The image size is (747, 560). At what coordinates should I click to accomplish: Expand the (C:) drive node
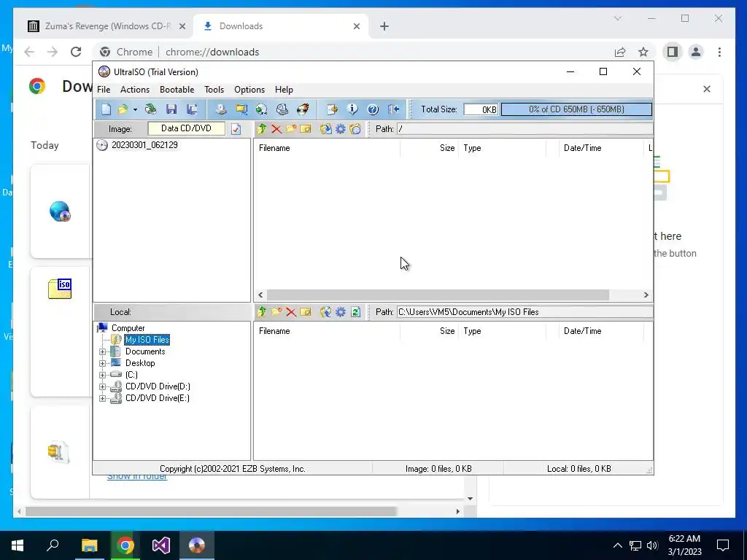click(102, 375)
